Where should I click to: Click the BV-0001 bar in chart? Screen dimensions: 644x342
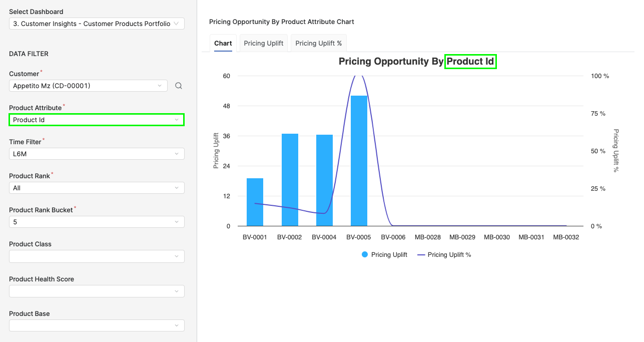[x=255, y=202]
